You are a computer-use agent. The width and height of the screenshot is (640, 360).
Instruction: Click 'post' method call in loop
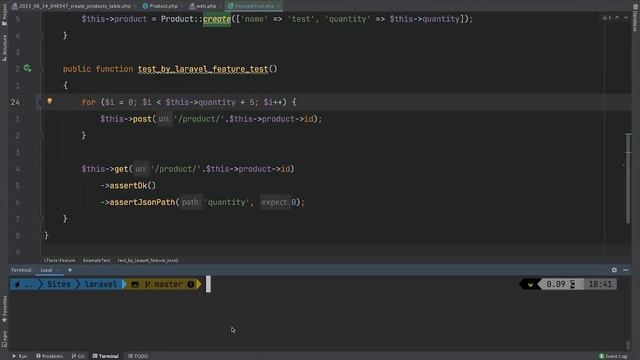point(142,119)
